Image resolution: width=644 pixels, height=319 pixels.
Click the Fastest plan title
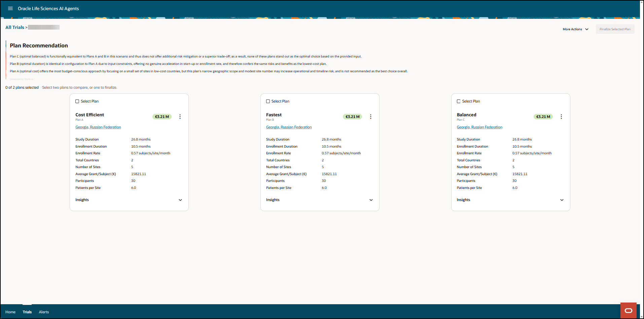(274, 115)
